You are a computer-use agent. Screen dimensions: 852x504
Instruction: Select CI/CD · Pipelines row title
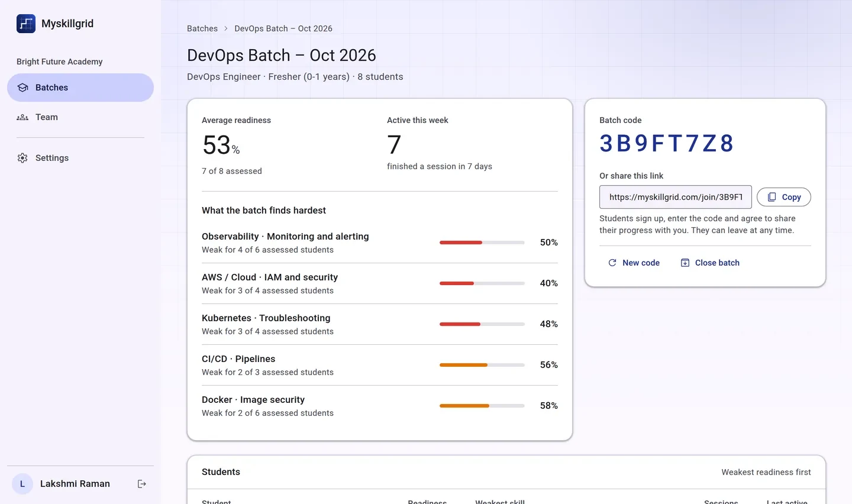[238, 359]
